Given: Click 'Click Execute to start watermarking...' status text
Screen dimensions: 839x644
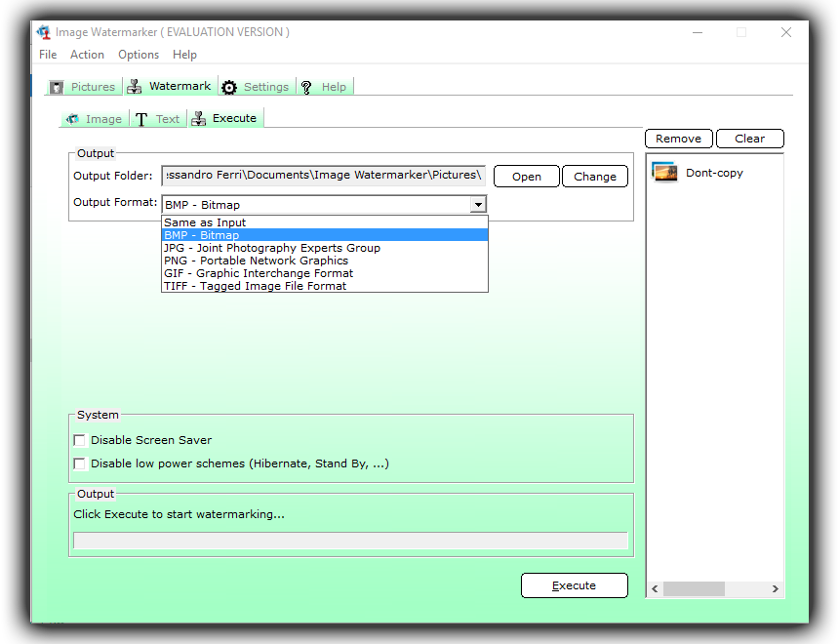Looking at the screenshot, I should click(x=179, y=514).
